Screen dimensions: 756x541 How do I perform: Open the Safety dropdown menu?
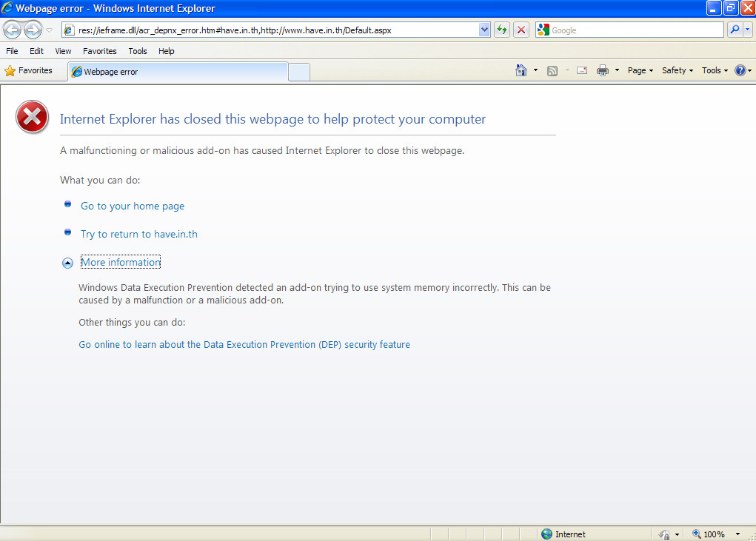click(x=678, y=70)
